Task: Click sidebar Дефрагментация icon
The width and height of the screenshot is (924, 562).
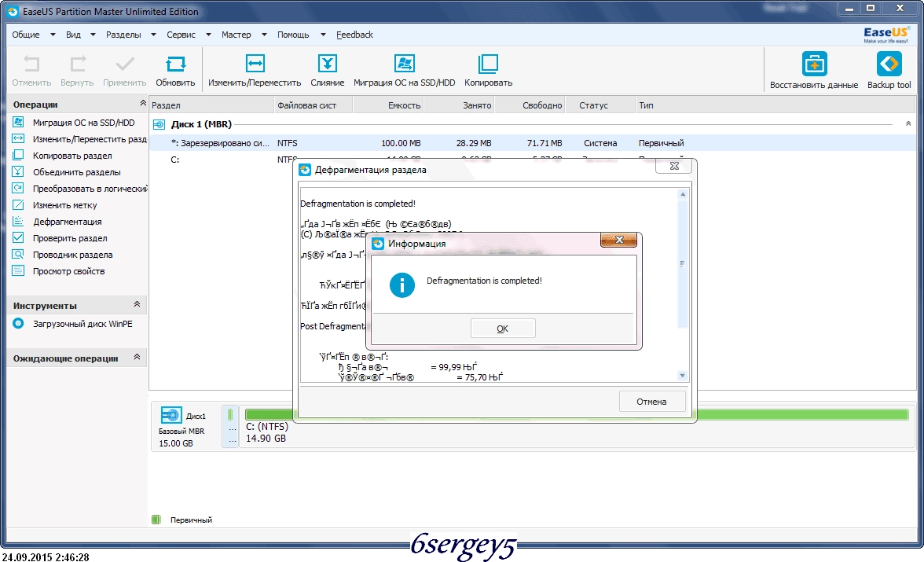Action: [x=18, y=221]
